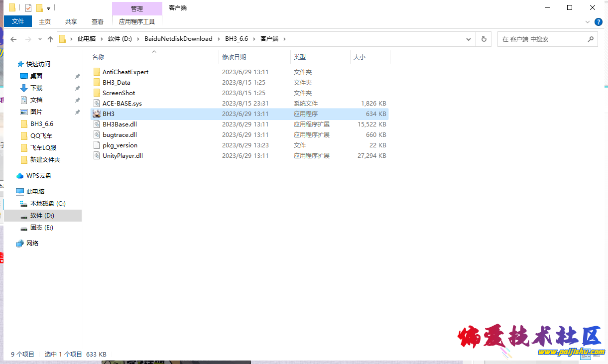Select the bugtrace.dll file icon
608x364 pixels.
tap(97, 135)
